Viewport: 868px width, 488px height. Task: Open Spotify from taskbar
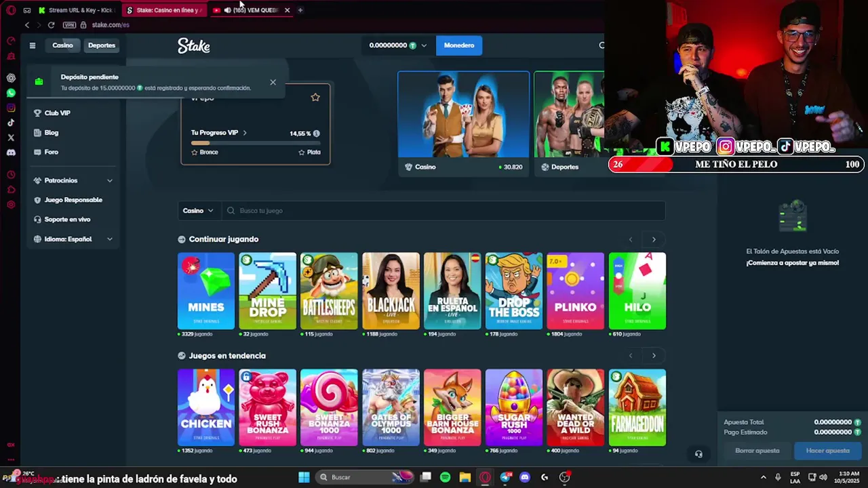pos(445,477)
